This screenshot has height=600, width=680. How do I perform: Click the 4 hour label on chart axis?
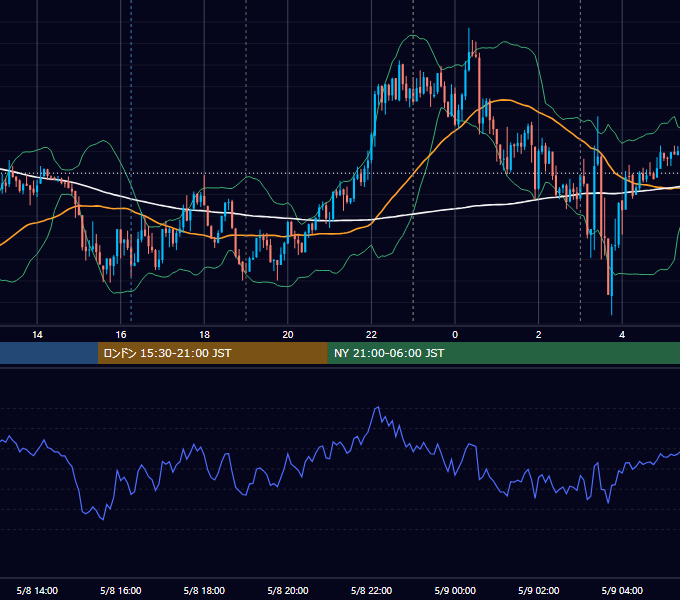(x=622, y=335)
